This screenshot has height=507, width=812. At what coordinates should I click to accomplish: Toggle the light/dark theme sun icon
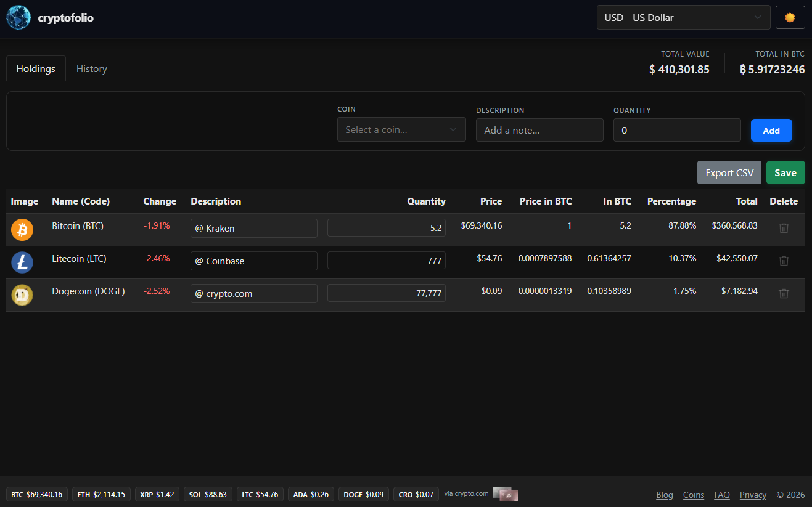point(790,17)
